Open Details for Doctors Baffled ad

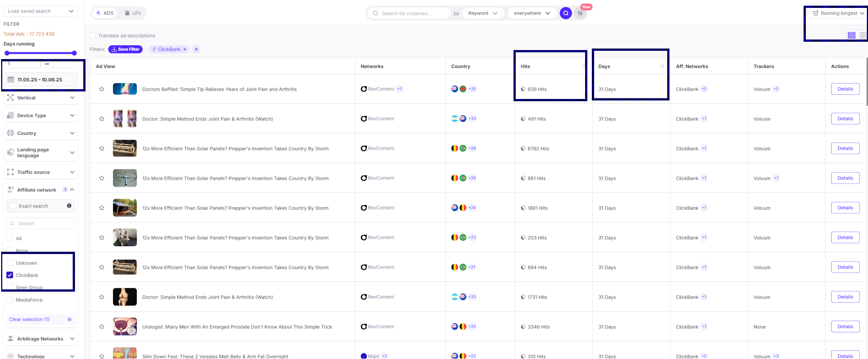(x=845, y=89)
